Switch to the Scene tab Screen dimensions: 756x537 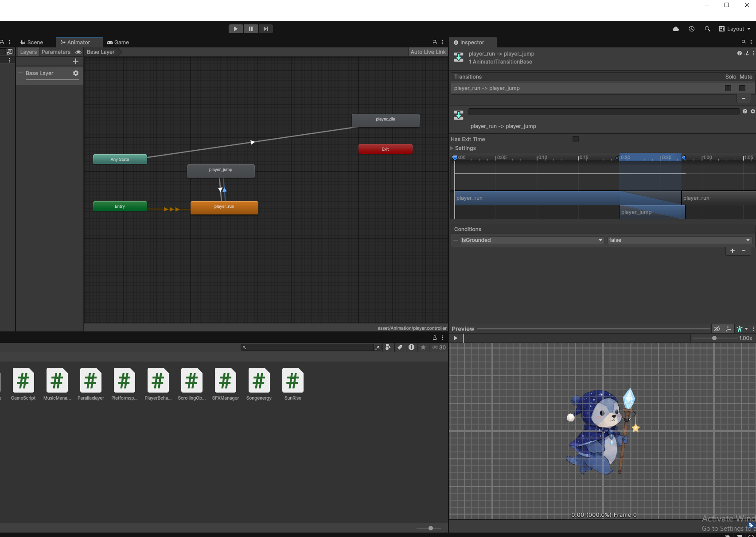click(x=32, y=43)
